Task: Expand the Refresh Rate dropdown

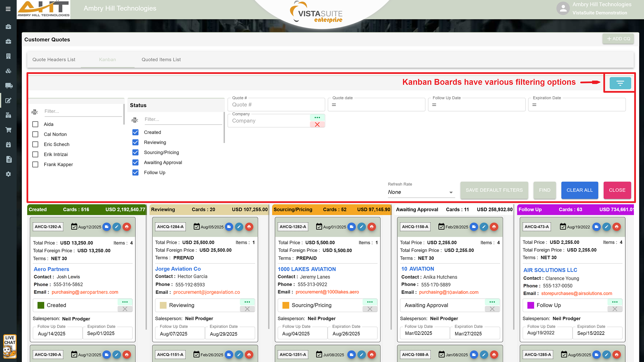Action: [x=420, y=192]
